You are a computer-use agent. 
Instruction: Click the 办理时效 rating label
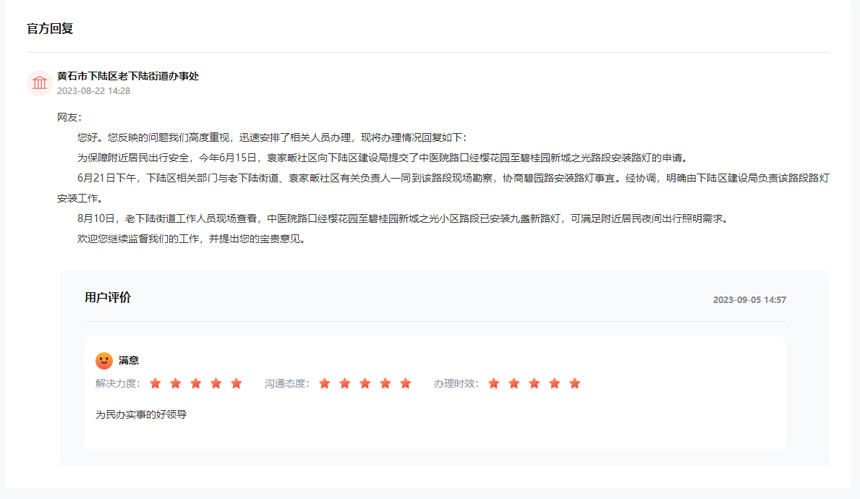[456, 383]
